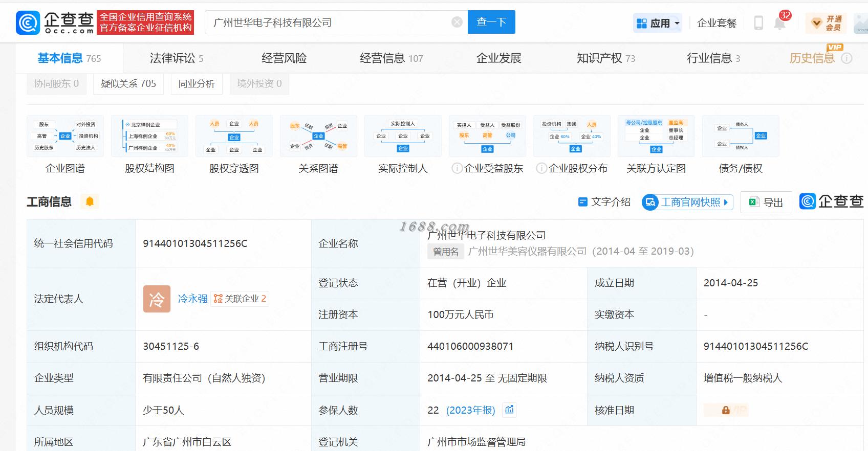
Task: Click 所属地区 value 广东省广州市白云区
Action: 187,442
